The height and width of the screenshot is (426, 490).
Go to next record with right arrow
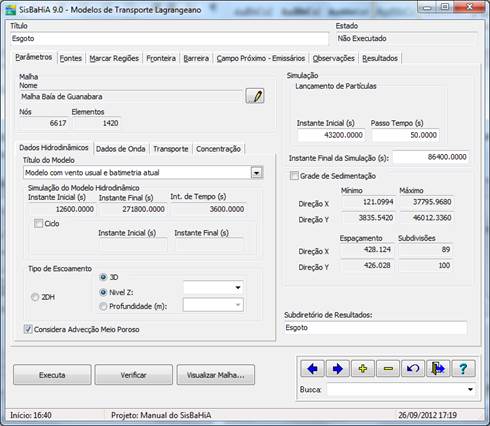(x=338, y=369)
